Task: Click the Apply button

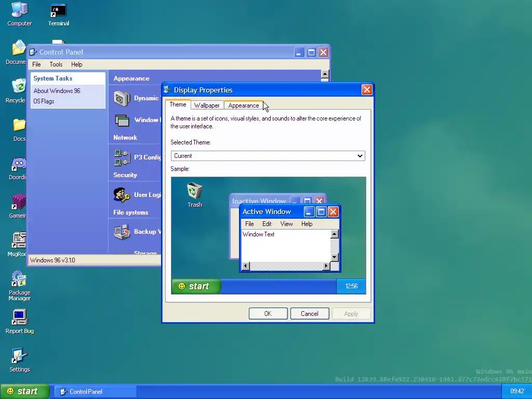Action: coord(351,313)
